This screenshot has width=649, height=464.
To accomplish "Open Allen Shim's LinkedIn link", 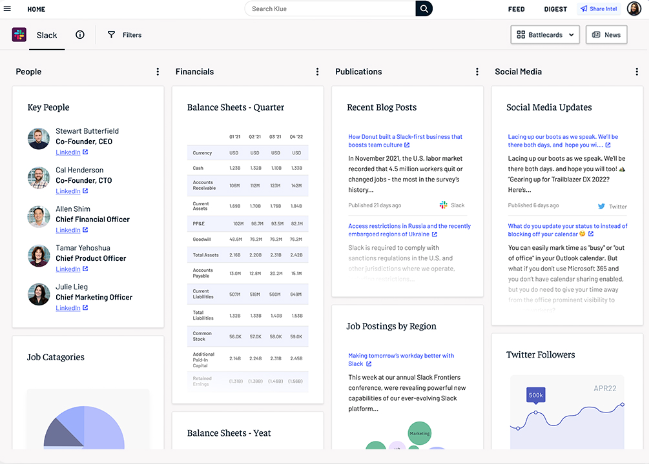I will point(68,230).
